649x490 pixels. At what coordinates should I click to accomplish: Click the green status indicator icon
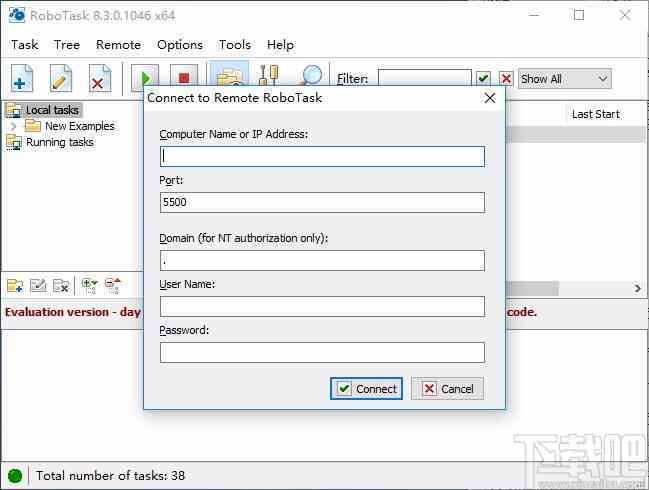(x=15, y=476)
